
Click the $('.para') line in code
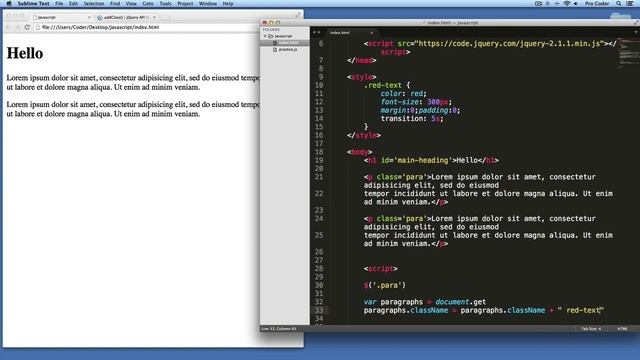point(385,285)
